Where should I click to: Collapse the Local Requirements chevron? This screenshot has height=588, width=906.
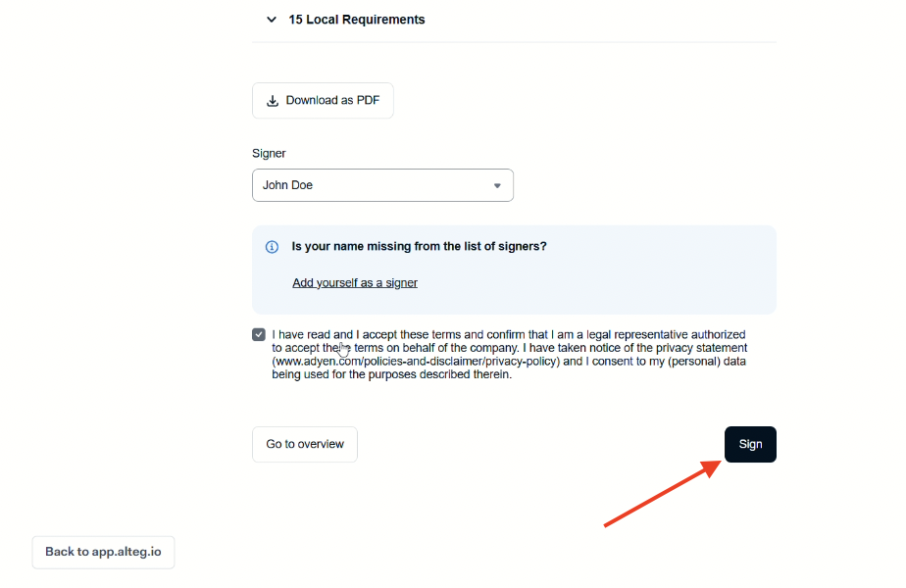point(272,20)
